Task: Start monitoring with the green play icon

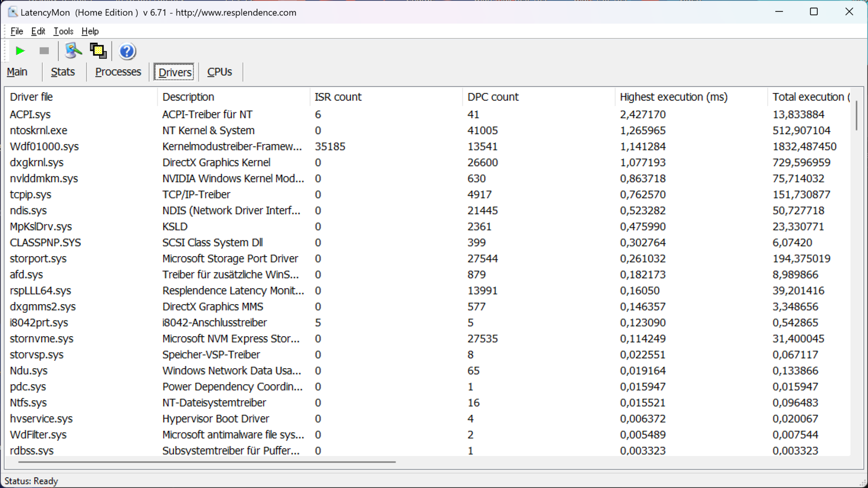Action: [x=20, y=51]
